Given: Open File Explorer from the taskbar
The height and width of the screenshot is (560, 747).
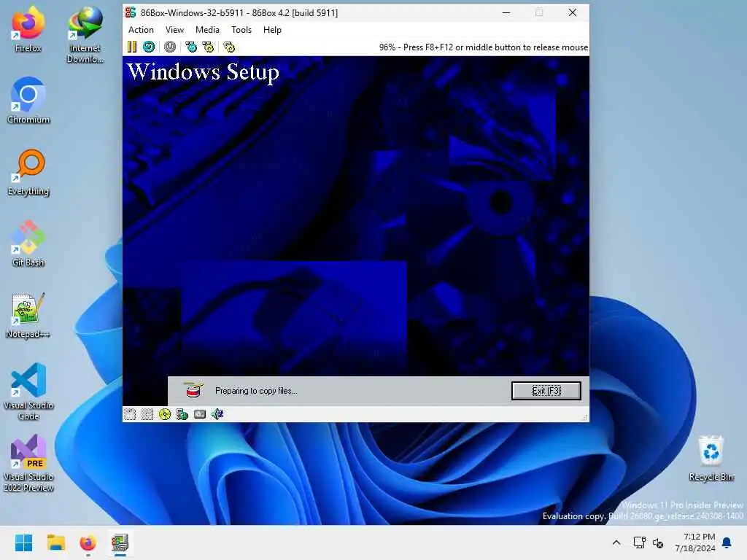Looking at the screenshot, I should coord(55,542).
